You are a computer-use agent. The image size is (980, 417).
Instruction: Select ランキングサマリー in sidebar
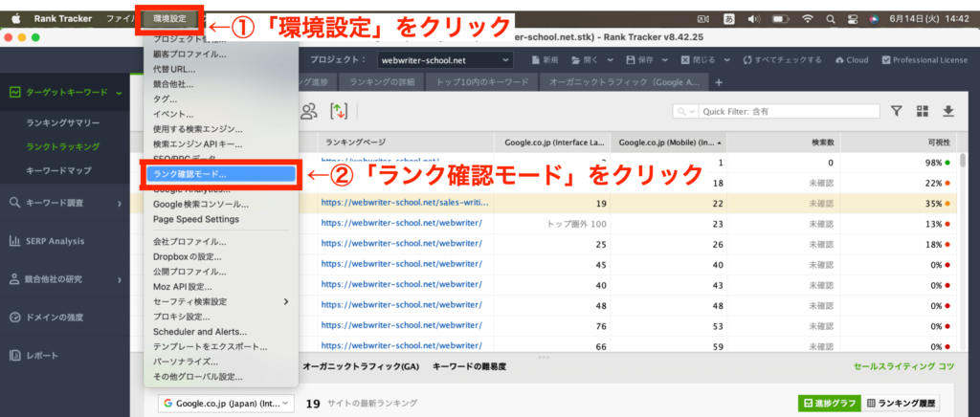point(63,123)
